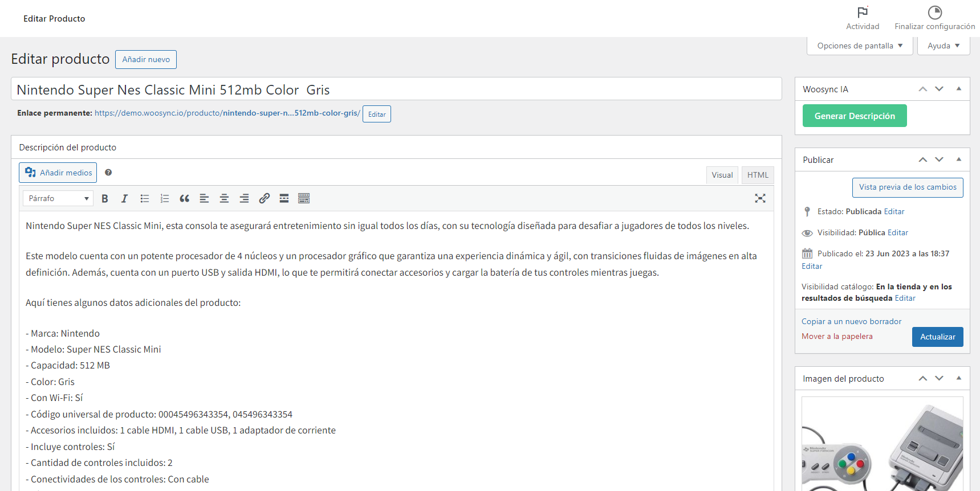Open Finalizar configuración progress icon
This screenshot has width=980, height=491.
point(935,18)
